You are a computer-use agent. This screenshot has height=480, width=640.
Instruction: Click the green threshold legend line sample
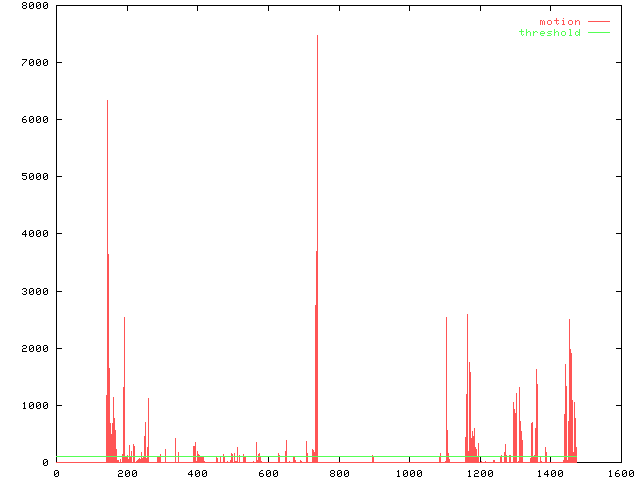(x=598, y=33)
